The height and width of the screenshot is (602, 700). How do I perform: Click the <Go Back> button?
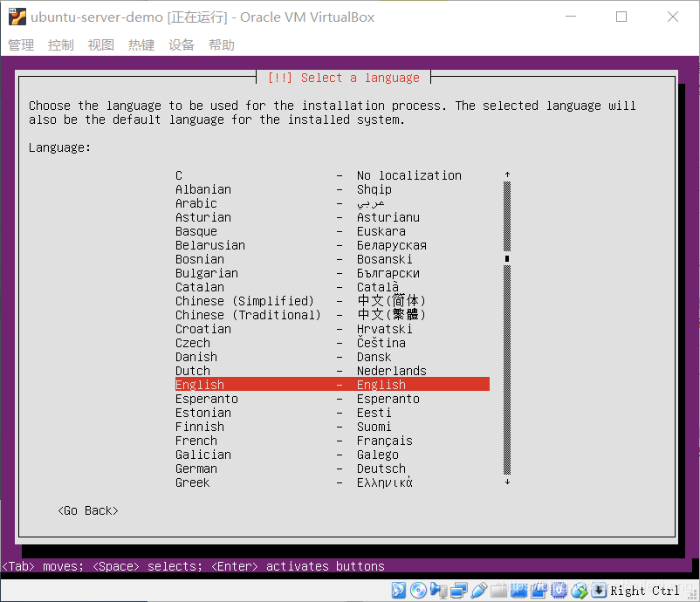pos(88,510)
